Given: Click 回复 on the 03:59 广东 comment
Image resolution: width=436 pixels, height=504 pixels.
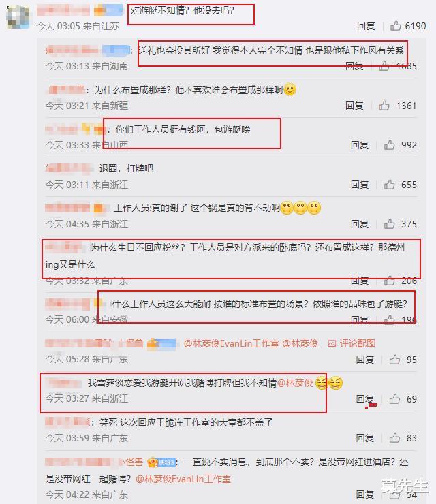Looking at the screenshot, I should click(364, 438).
